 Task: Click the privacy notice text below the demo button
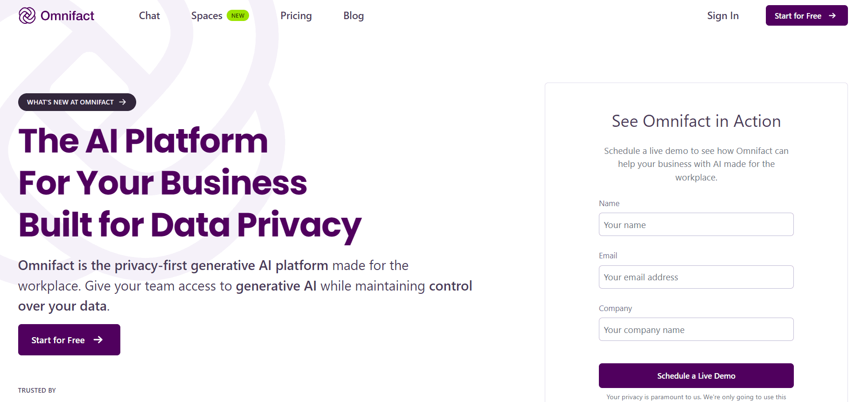tap(695, 397)
